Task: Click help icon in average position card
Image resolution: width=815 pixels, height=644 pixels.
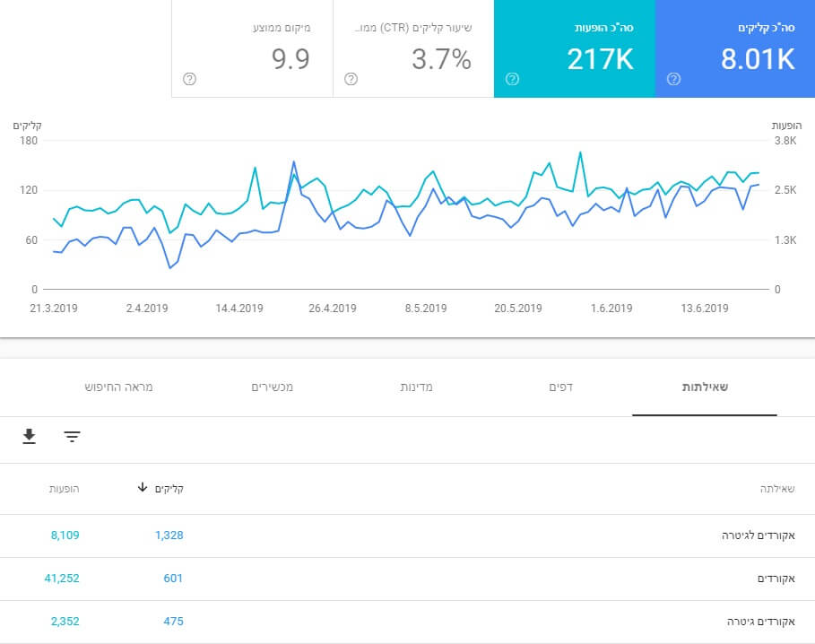Action: (190, 79)
